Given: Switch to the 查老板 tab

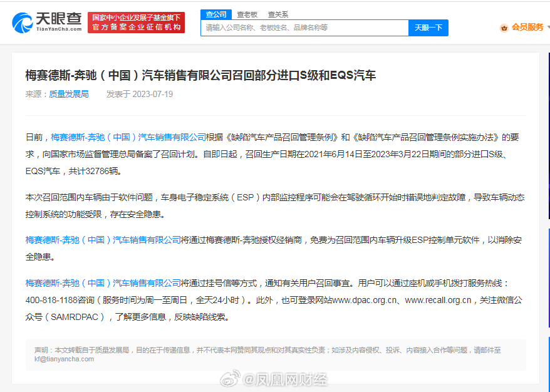Looking at the screenshot, I should point(247,14).
